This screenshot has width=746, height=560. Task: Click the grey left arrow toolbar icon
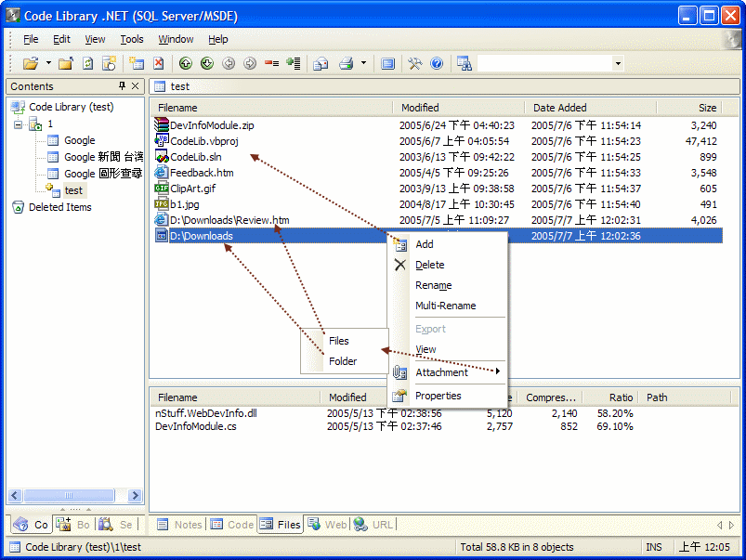tap(229, 63)
